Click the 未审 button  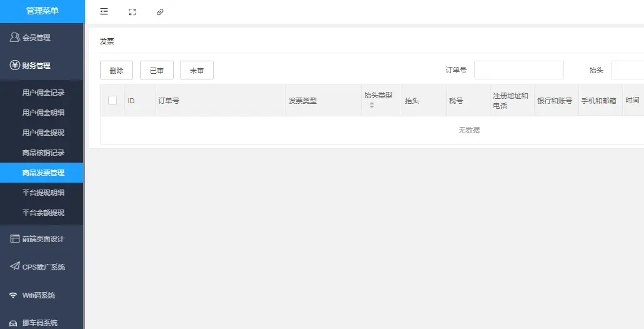pos(197,70)
